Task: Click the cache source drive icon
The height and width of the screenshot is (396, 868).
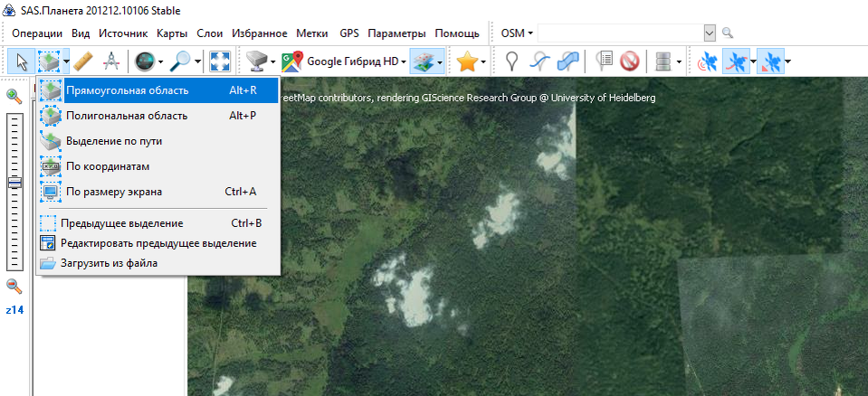Action: (257, 61)
